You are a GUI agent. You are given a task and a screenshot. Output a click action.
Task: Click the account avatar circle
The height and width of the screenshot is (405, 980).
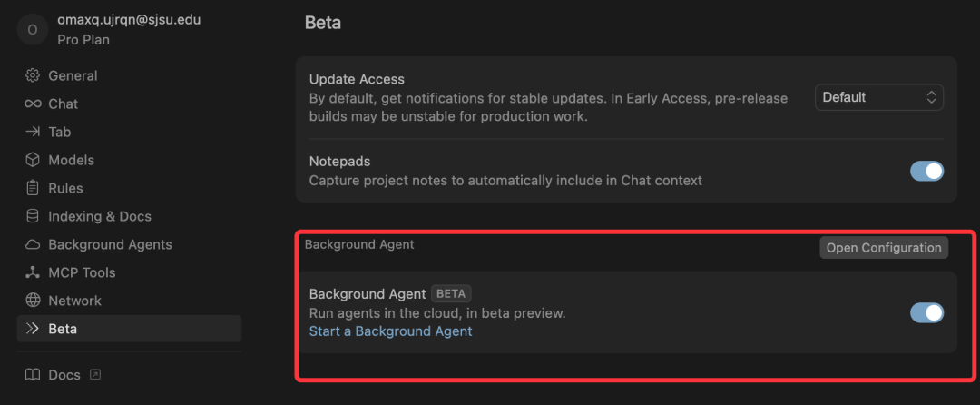33,30
